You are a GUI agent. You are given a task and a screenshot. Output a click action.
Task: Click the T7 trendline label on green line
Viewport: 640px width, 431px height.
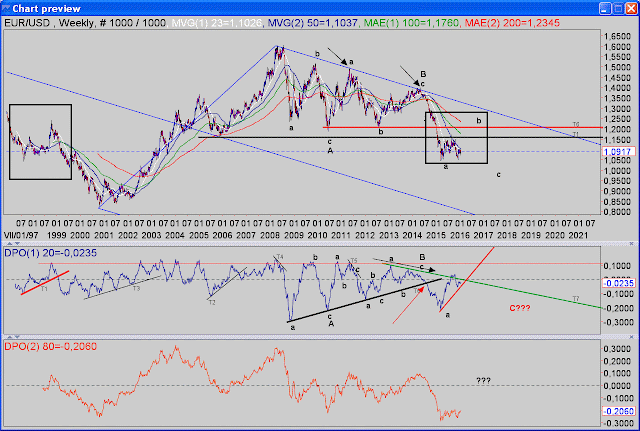point(576,299)
